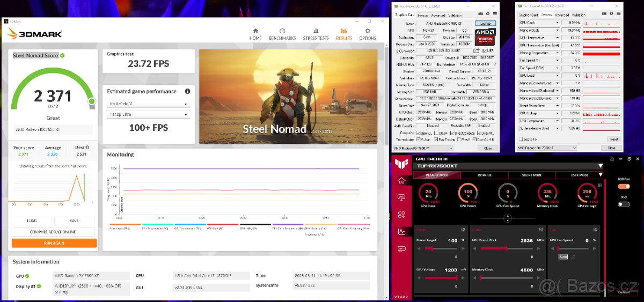Open the Battlefield V game dropdown
The image size is (644, 302).
pos(149,104)
